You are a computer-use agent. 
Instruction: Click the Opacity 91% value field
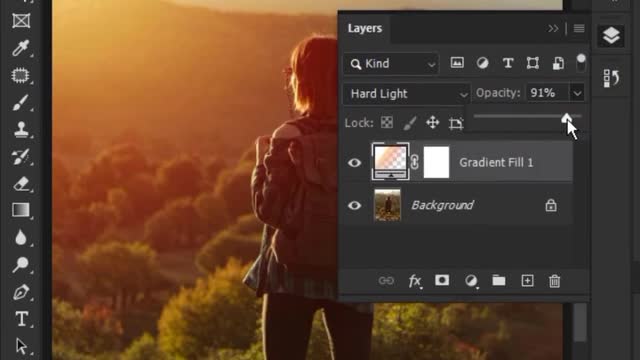(547, 93)
